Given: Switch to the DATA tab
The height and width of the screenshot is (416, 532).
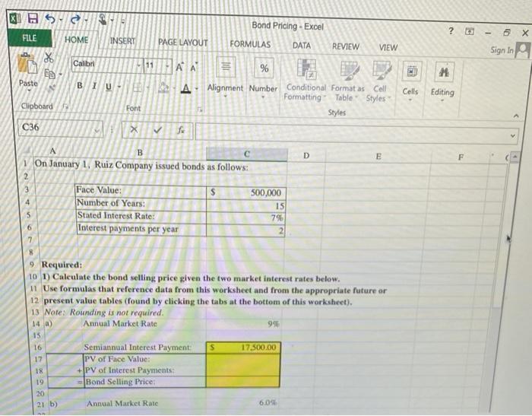Looking at the screenshot, I should coord(302,46).
